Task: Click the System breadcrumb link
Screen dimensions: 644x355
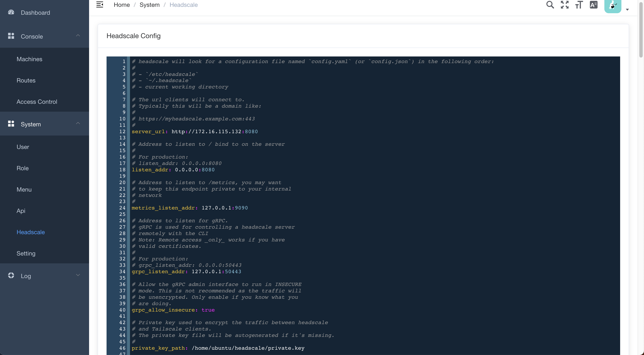Action: 149,5
